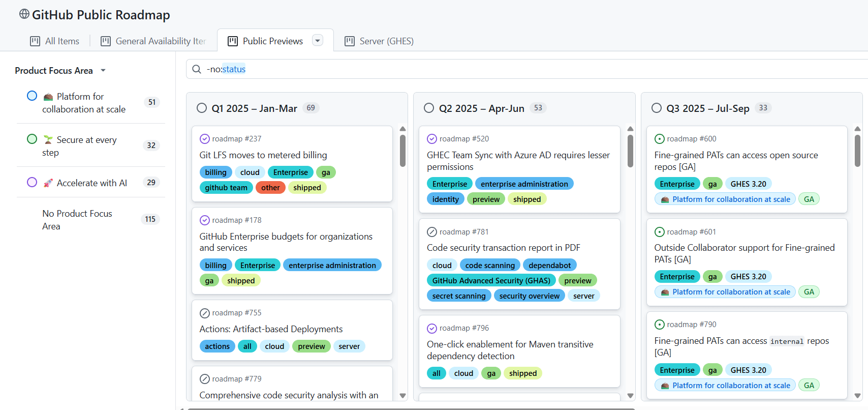This screenshot has width=868, height=410.
Task: Open GHEC Team Sync with Azure AD item
Action: click(518, 161)
